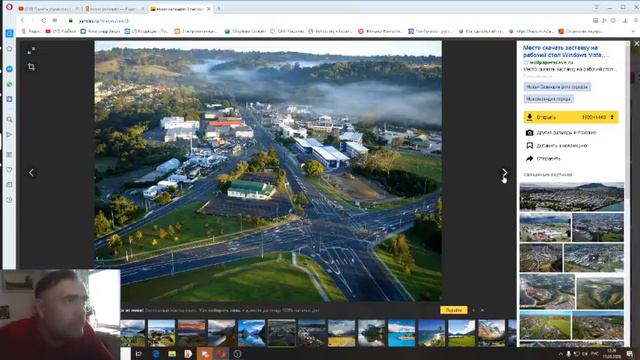This screenshot has width=640, height=360.
Task: Open the wallpaperscave site link
Action: [x=551, y=62]
